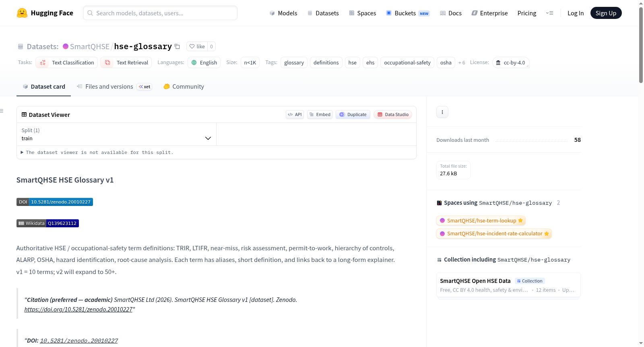Click the Log In link
This screenshot has width=644, height=347.
pos(576,13)
